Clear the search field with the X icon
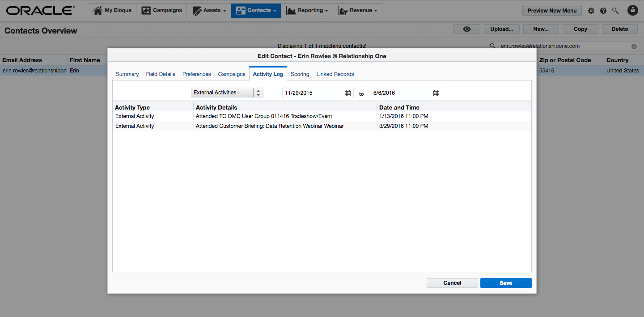Viewport: 644px width, 317px height. [x=634, y=46]
